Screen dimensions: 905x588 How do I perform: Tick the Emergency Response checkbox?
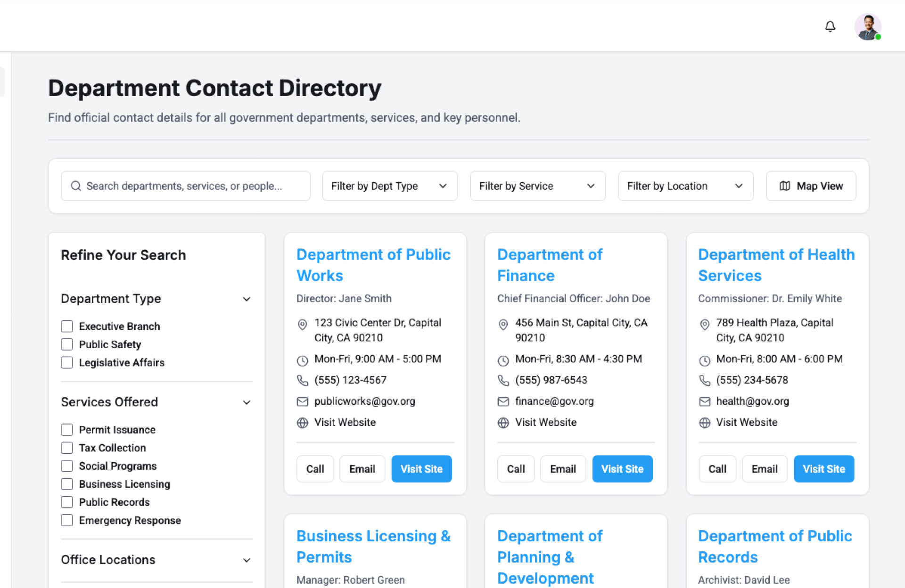coord(67,521)
